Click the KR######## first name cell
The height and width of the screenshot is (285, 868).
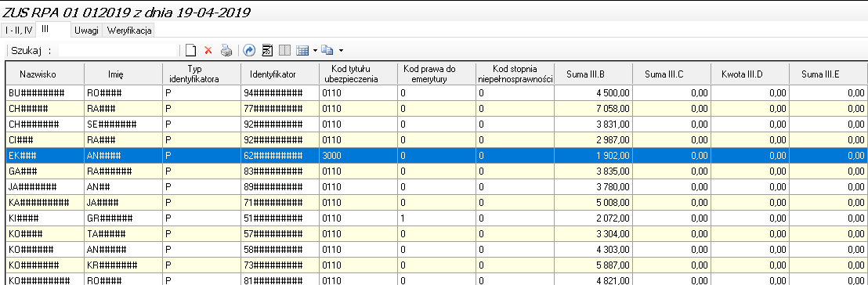coord(124,265)
